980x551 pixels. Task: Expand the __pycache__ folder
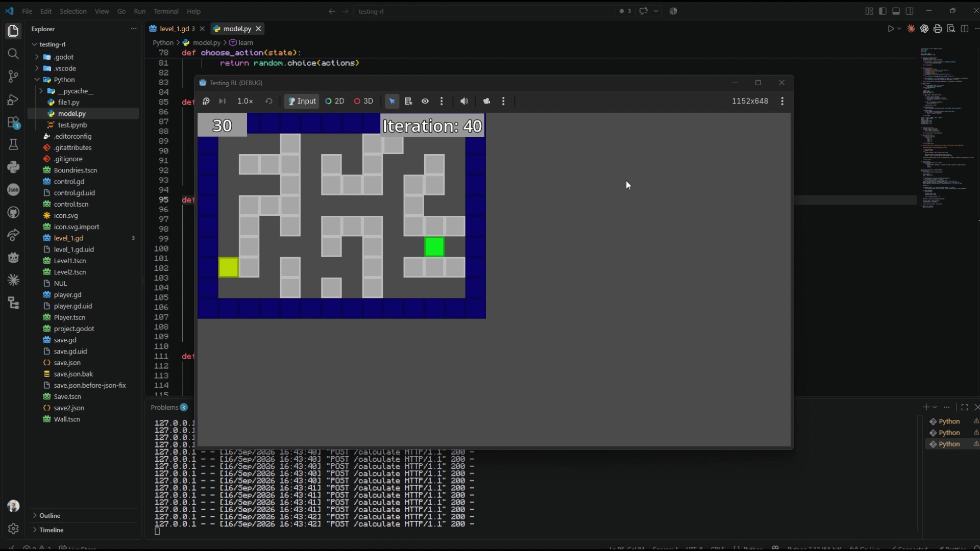click(x=75, y=91)
